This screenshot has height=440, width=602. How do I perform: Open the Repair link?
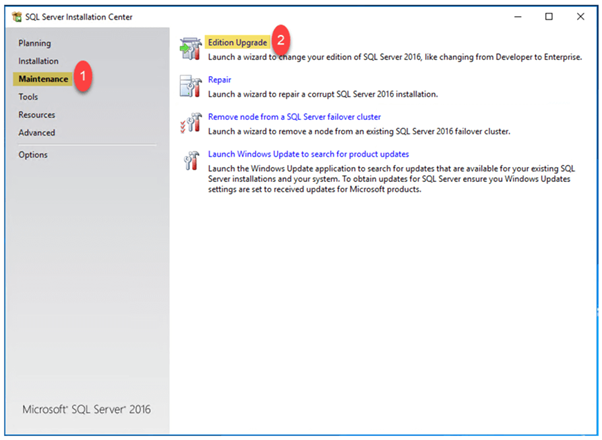tap(219, 79)
